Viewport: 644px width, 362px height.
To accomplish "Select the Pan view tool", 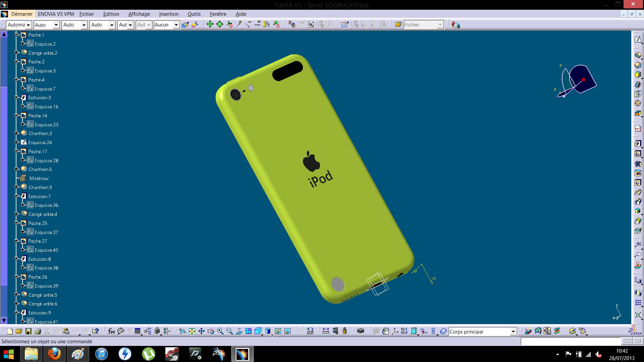I will 201,331.
